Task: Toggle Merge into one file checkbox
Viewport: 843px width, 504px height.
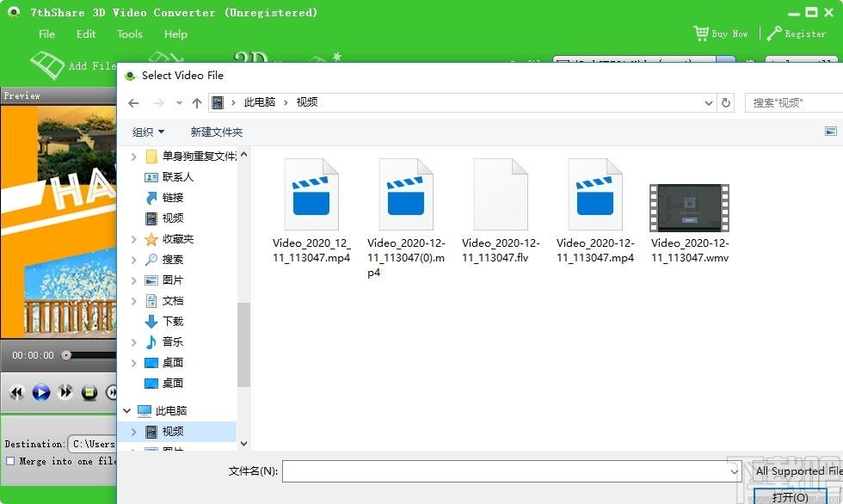Action: tap(10, 461)
